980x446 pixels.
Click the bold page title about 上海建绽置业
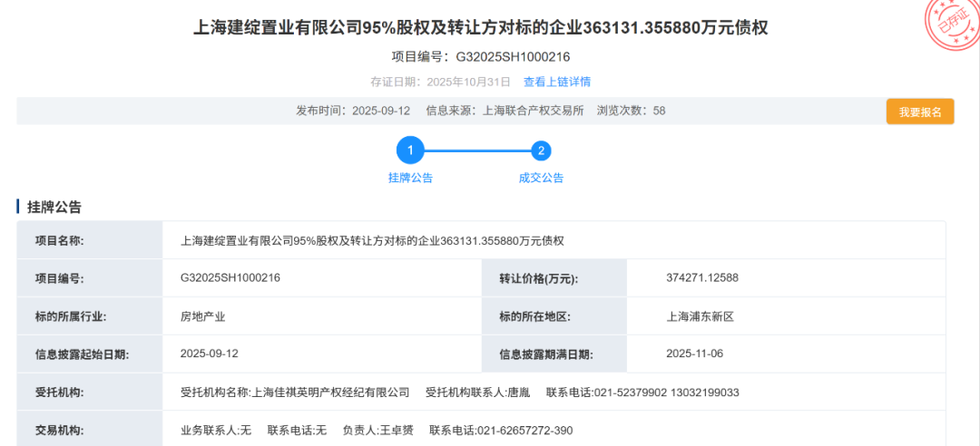pyautogui.click(x=481, y=28)
